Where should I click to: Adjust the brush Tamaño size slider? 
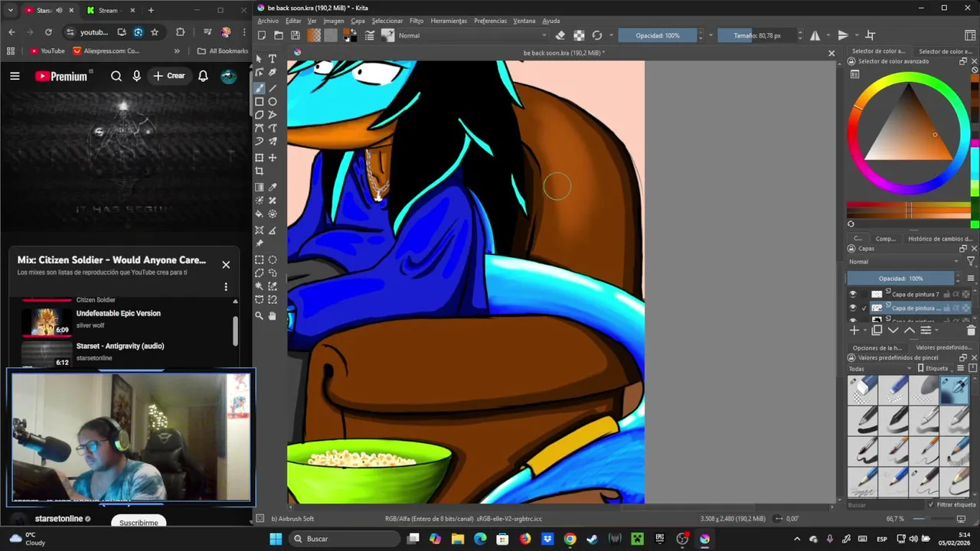point(757,35)
